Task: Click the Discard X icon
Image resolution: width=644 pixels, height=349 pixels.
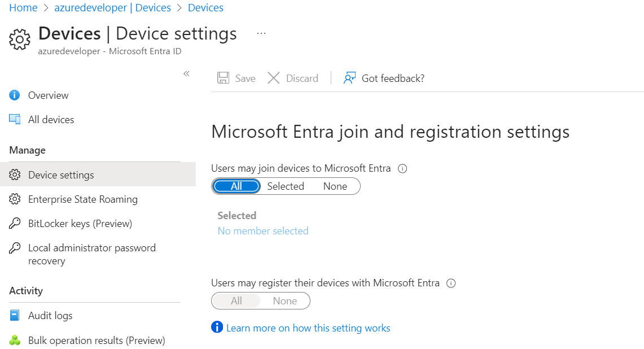Action: [x=274, y=78]
